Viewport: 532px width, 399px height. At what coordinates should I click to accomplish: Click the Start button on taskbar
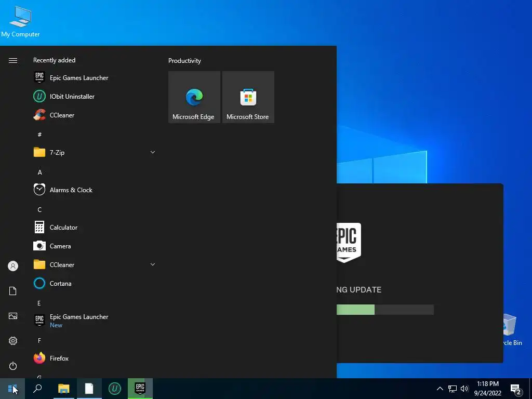[x=12, y=389]
